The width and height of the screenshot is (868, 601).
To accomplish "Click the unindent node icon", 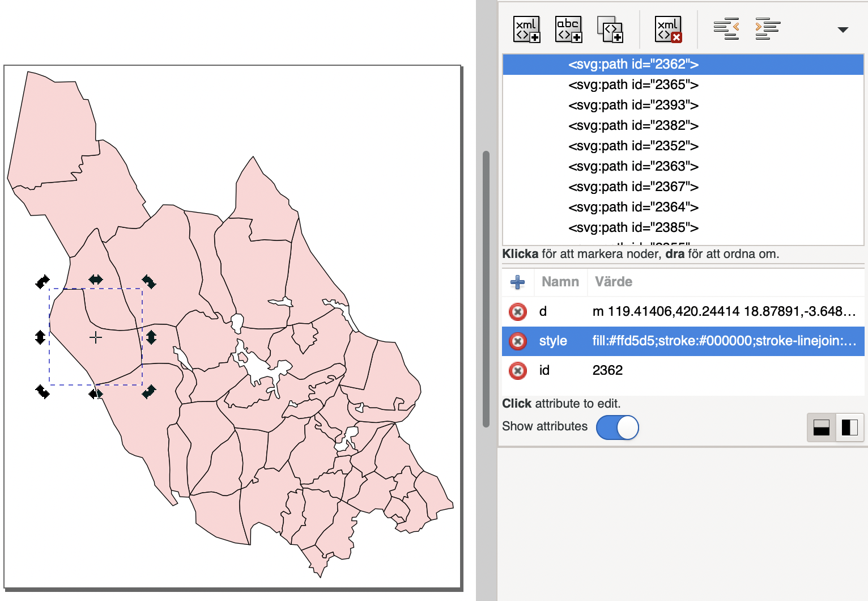I will coord(726,29).
